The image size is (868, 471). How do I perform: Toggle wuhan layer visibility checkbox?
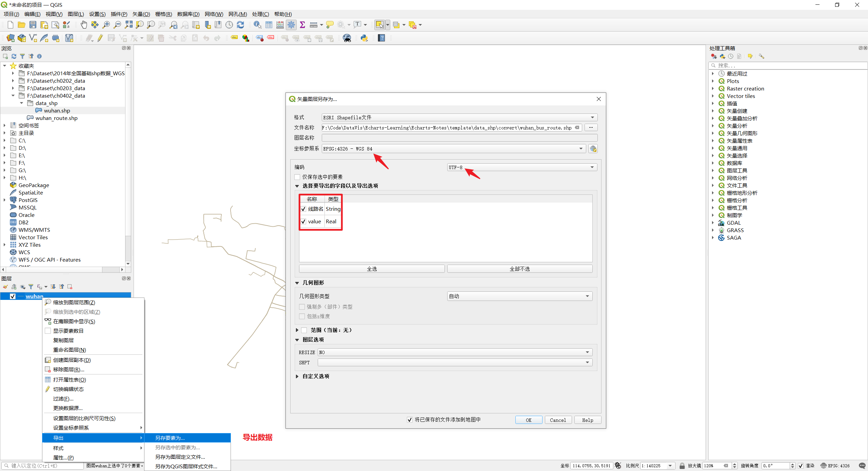pyautogui.click(x=13, y=296)
